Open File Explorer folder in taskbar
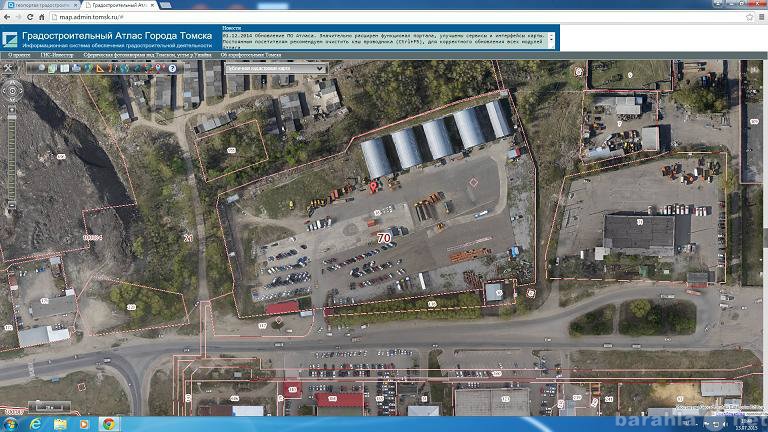 [x=60, y=424]
